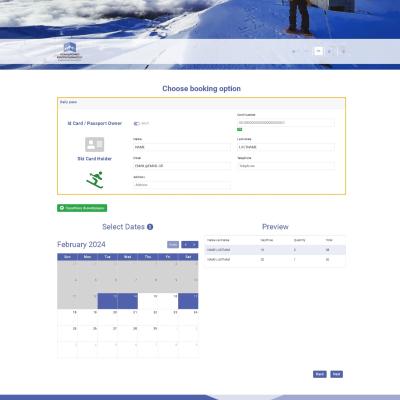The width and height of the screenshot is (400, 400).
Task: Click the Card number input field
Action: [285, 123]
